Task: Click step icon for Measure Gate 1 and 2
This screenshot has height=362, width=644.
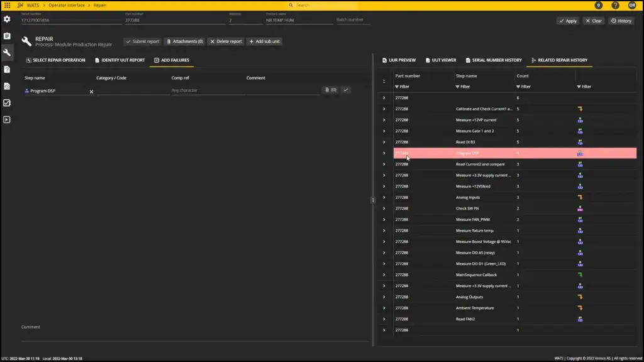Action: 580,131
